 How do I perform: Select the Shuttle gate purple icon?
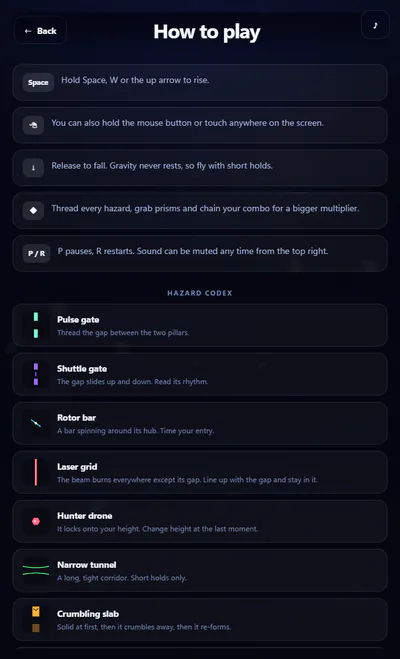pos(36,374)
